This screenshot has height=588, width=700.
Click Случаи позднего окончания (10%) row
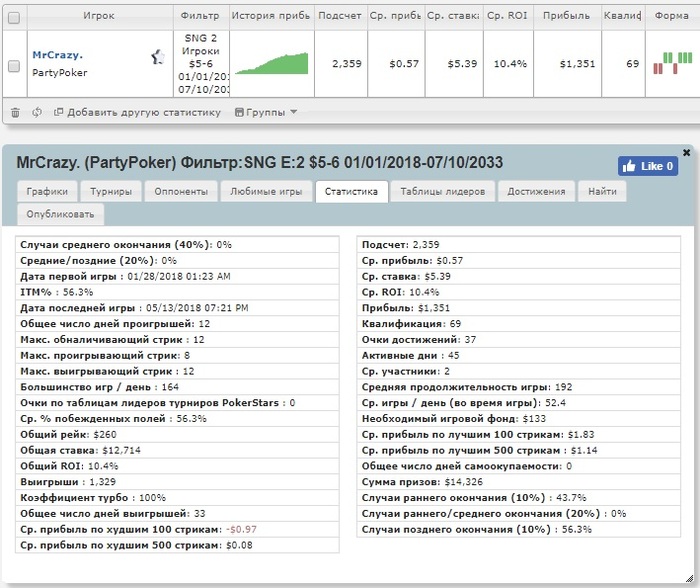tap(519, 530)
